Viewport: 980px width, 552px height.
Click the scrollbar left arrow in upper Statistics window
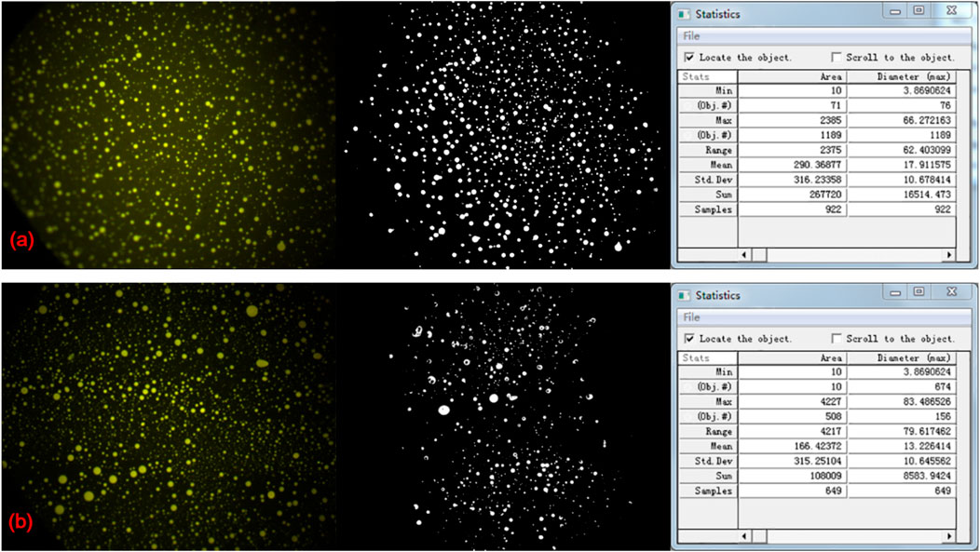[744, 255]
